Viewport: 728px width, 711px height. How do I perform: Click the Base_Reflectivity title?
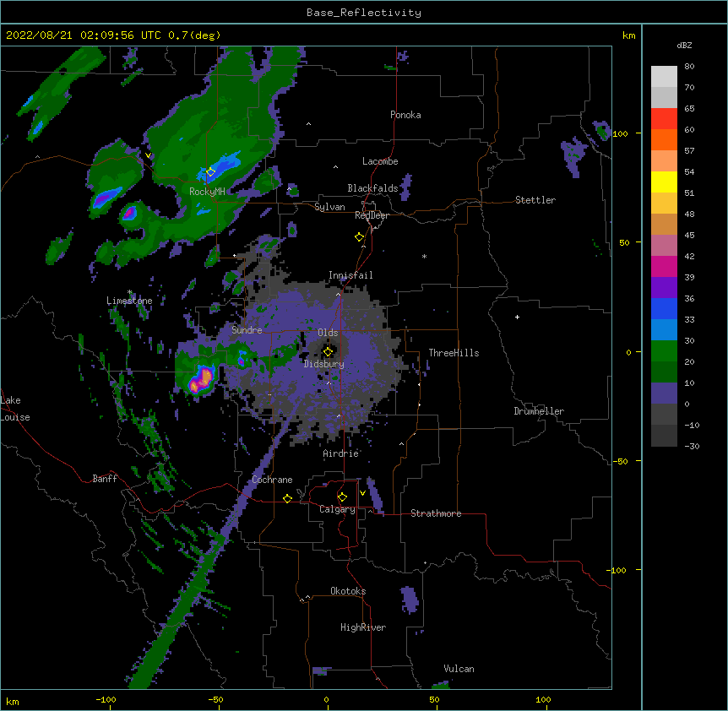364,13
